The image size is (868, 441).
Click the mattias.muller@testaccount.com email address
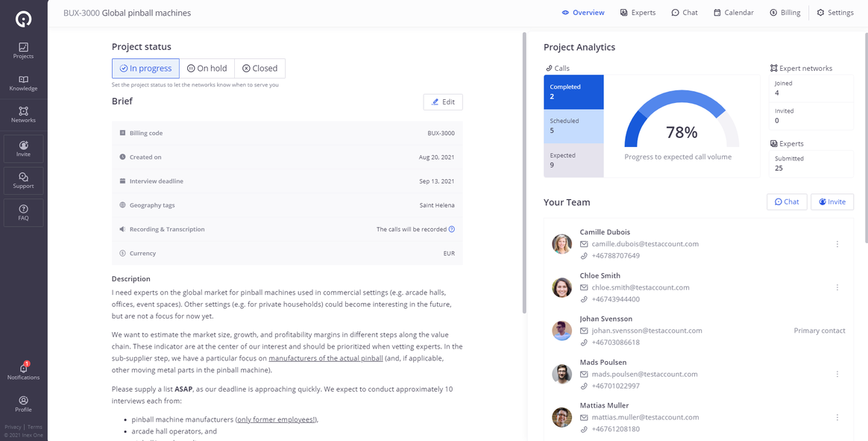pos(646,417)
